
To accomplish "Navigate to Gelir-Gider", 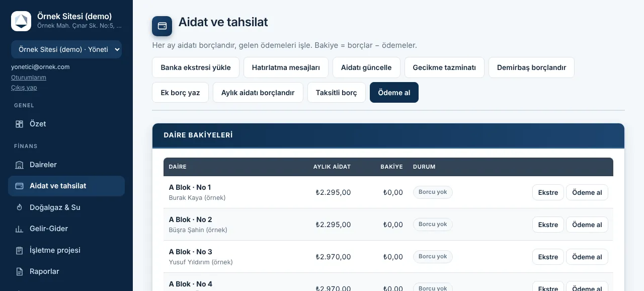I will [x=66, y=229].
